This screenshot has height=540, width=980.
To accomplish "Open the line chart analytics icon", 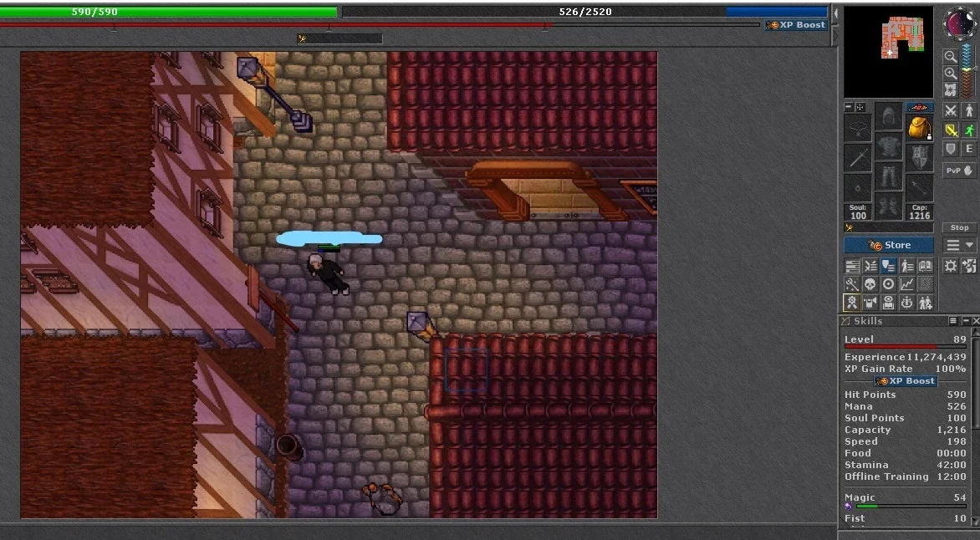I will click(x=906, y=284).
